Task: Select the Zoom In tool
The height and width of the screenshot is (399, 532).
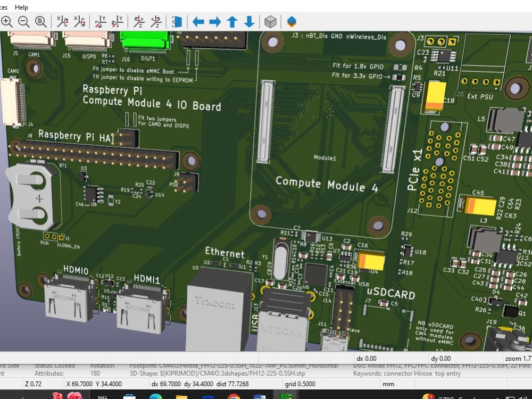Action: 7,22
